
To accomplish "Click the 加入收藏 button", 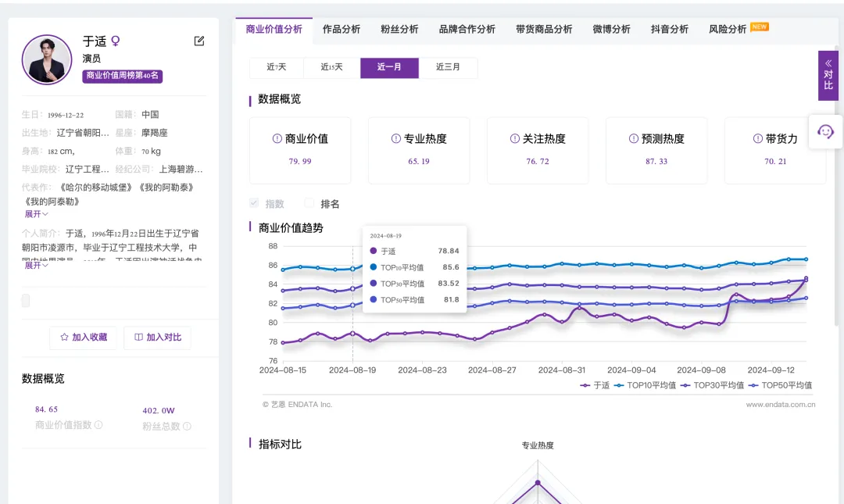I will 83,338.
